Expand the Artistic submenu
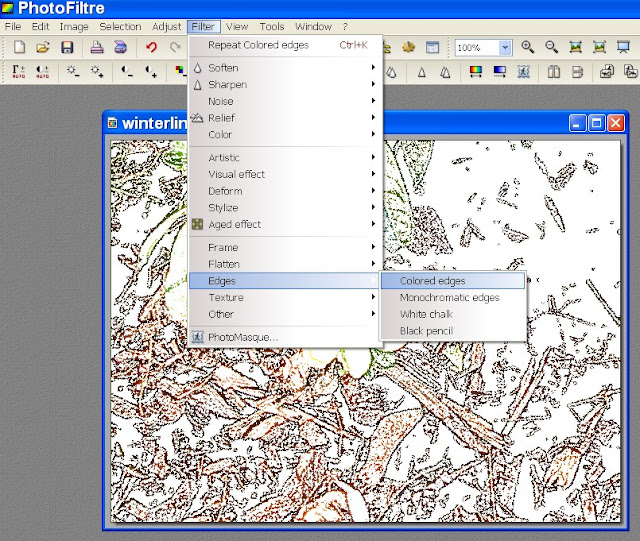Image resolution: width=640 pixels, height=541 pixels. (x=285, y=158)
